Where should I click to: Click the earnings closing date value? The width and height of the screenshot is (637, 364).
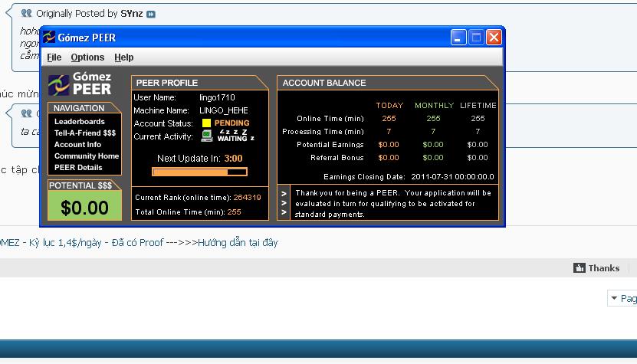452,177
